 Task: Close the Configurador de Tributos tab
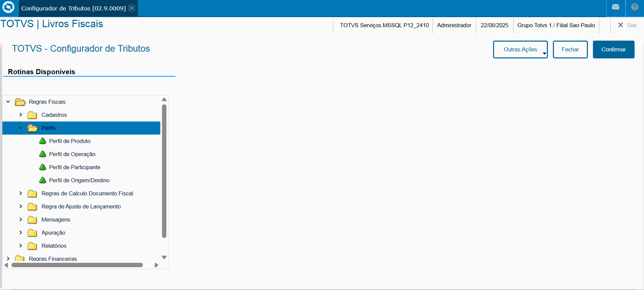(132, 8)
